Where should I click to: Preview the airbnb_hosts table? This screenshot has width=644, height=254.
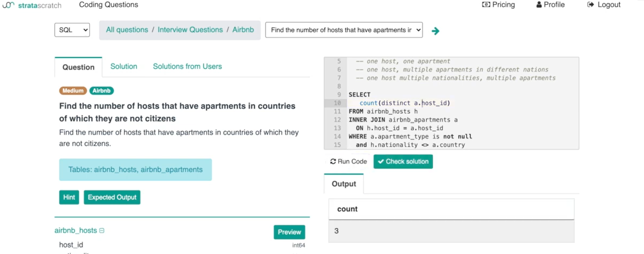[289, 232]
